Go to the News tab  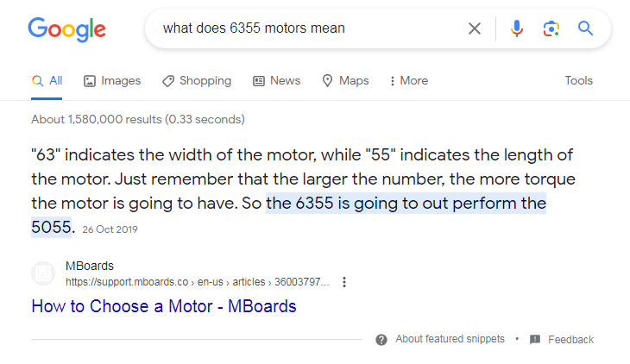(276, 81)
